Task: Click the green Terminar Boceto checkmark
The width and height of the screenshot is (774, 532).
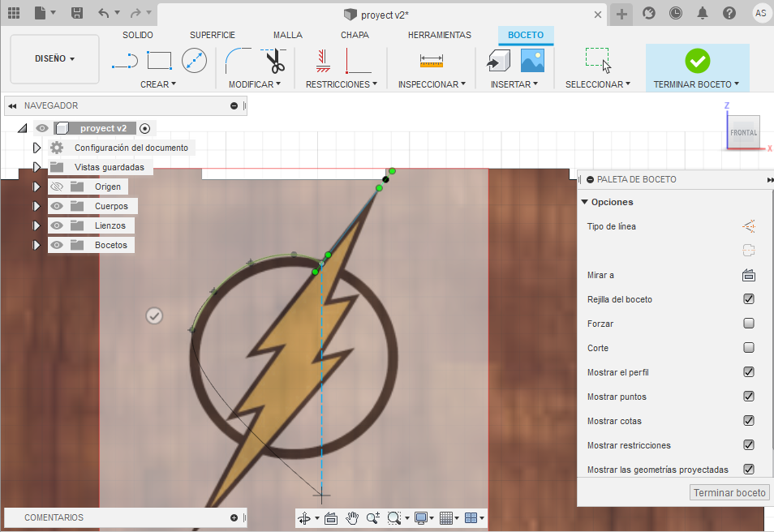Action: [698, 61]
